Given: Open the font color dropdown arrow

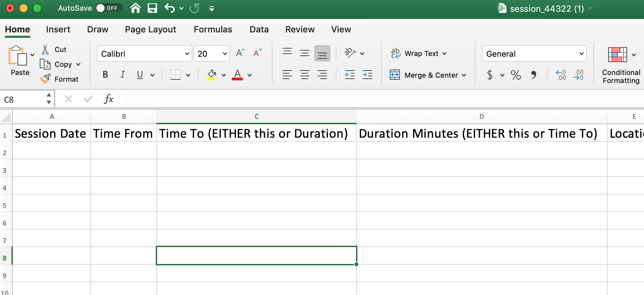Looking at the screenshot, I should pyautogui.click(x=250, y=75).
